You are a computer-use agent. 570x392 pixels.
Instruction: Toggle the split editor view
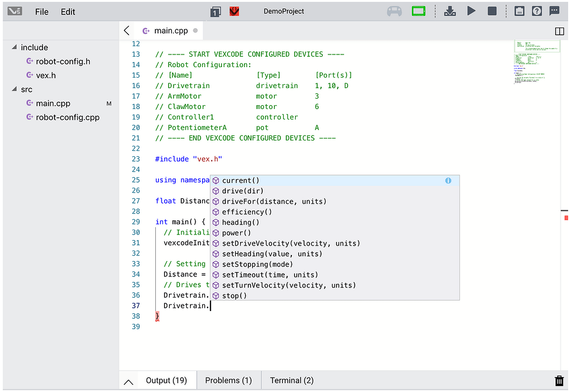click(560, 31)
